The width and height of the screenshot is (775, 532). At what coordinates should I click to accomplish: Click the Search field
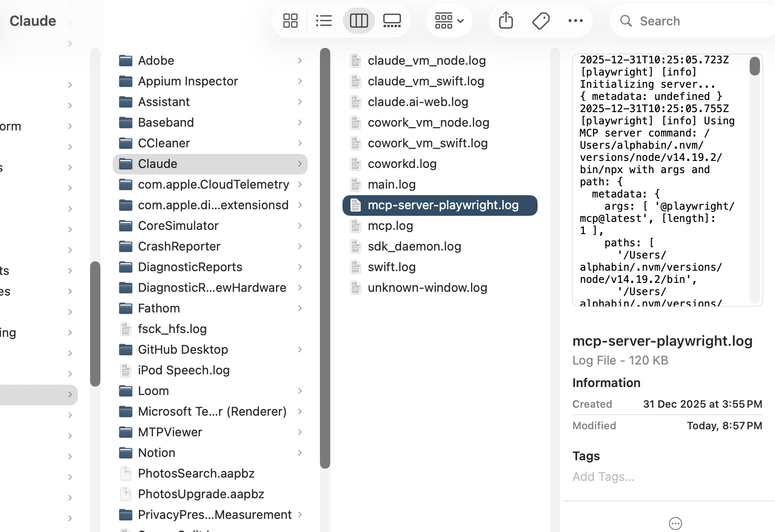[694, 21]
